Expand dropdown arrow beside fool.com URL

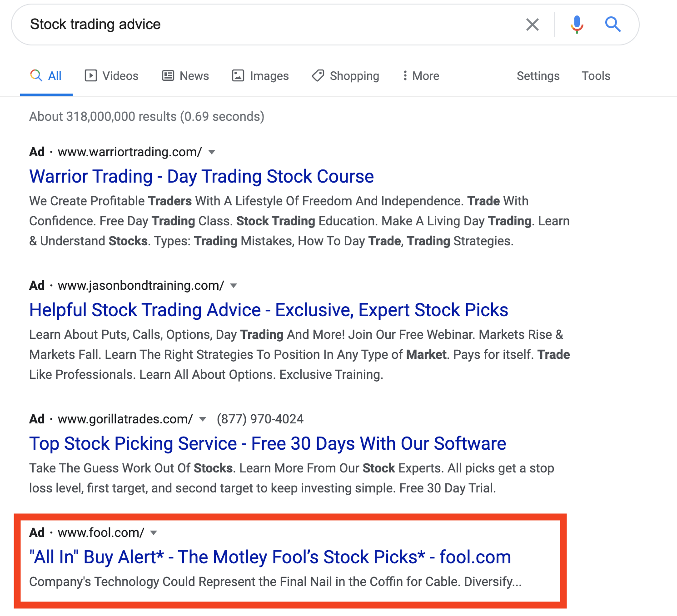pyautogui.click(x=154, y=533)
